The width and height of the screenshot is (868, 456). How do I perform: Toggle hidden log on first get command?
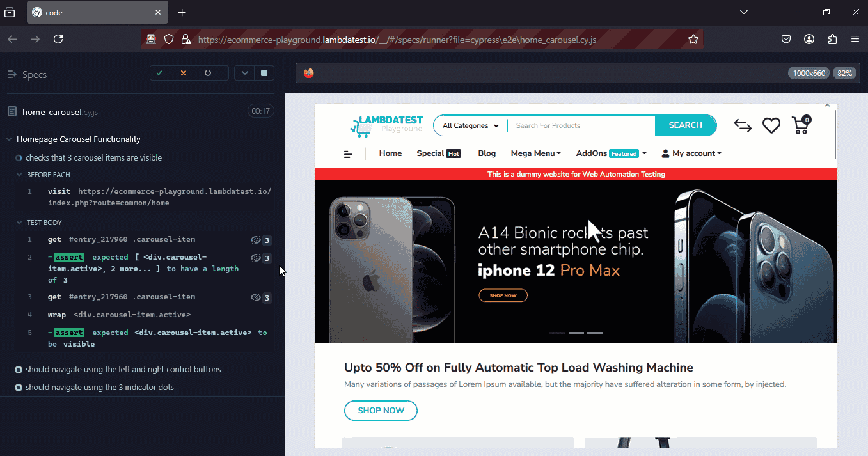255,239
